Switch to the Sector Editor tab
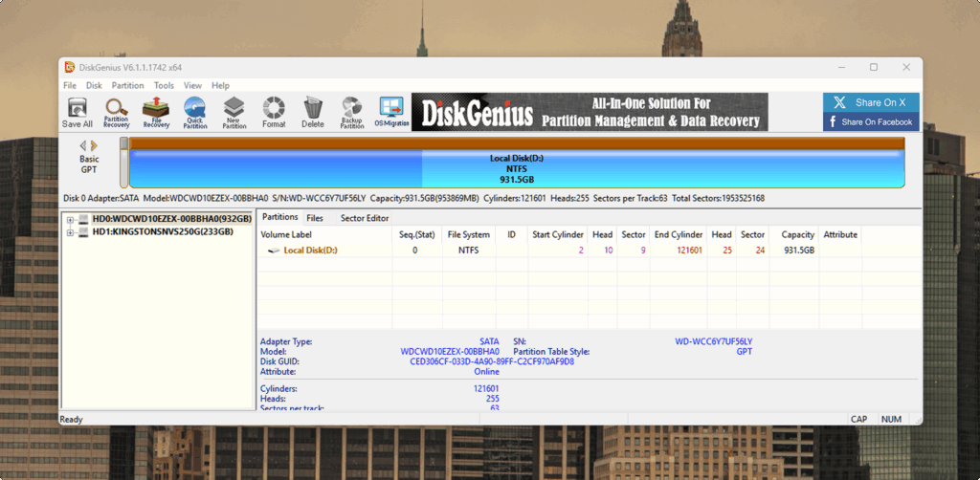The width and height of the screenshot is (980, 480). tap(365, 218)
